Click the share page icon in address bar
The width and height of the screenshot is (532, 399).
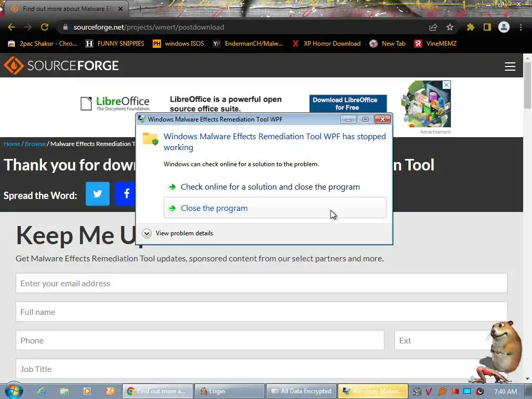point(433,27)
